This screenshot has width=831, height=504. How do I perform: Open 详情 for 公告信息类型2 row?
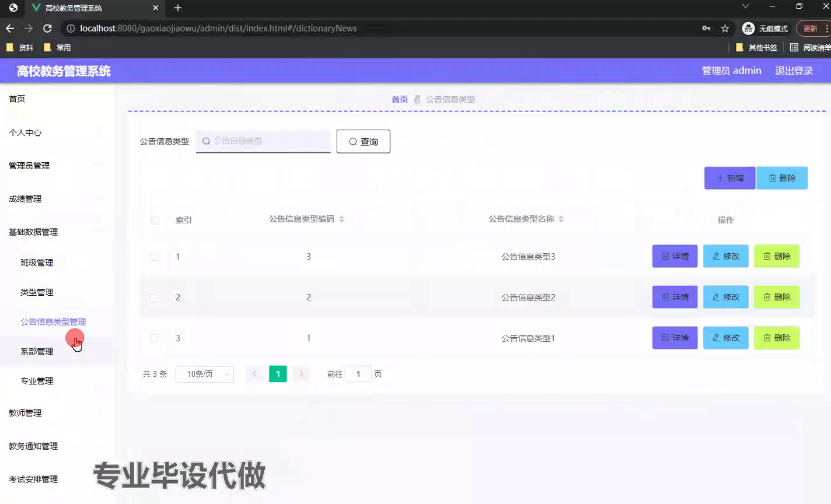[x=675, y=297]
